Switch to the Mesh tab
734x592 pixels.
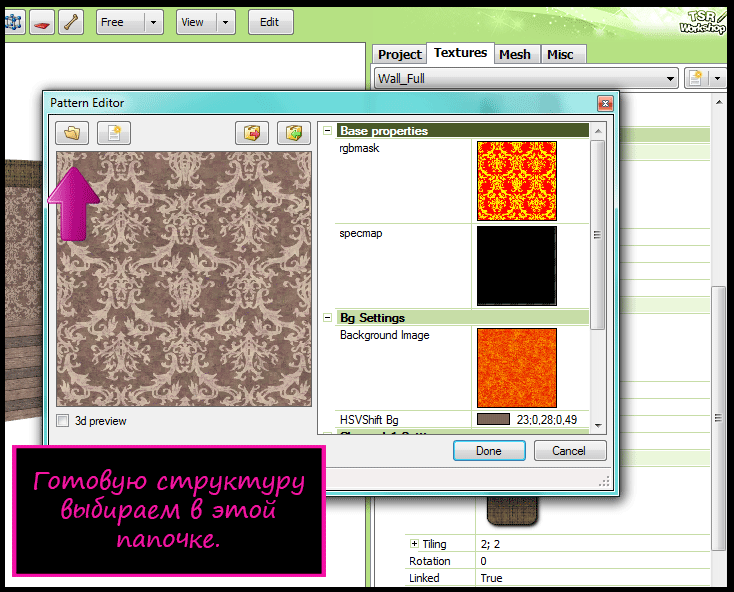(x=515, y=54)
